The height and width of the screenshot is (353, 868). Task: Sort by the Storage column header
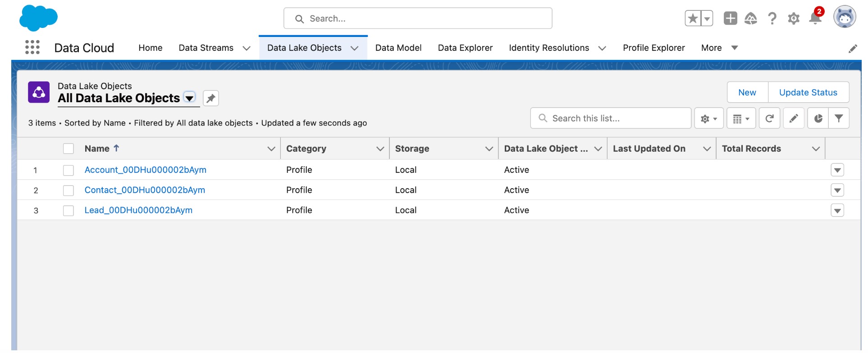point(412,149)
